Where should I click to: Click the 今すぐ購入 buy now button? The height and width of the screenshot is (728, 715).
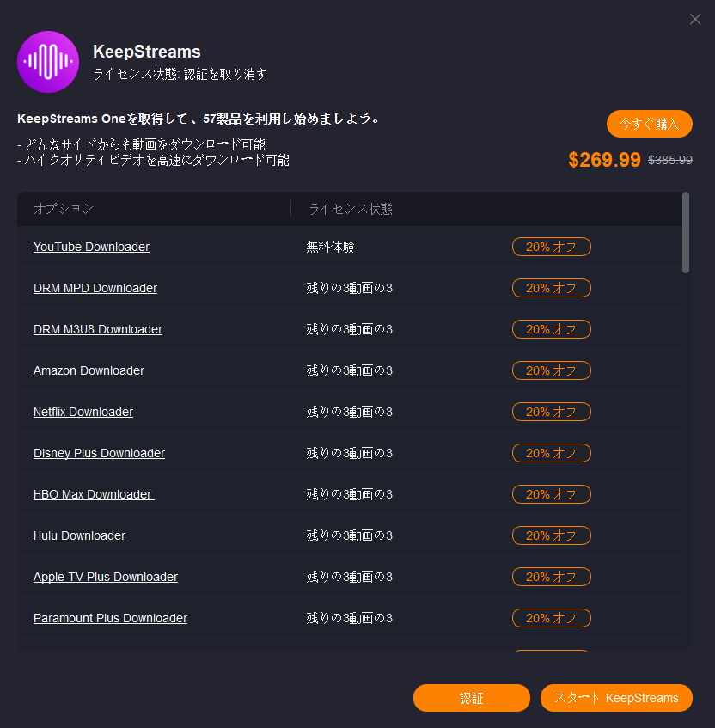[649, 124]
